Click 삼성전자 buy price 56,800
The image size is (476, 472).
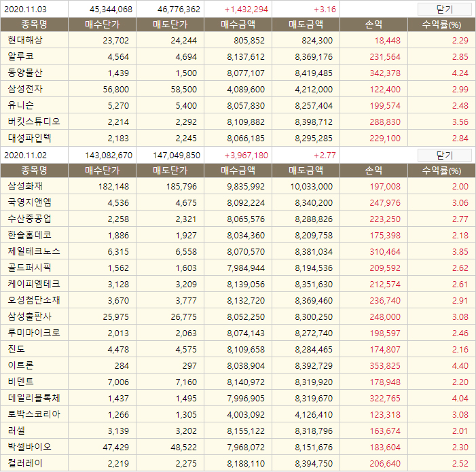[x=116, y=90]
